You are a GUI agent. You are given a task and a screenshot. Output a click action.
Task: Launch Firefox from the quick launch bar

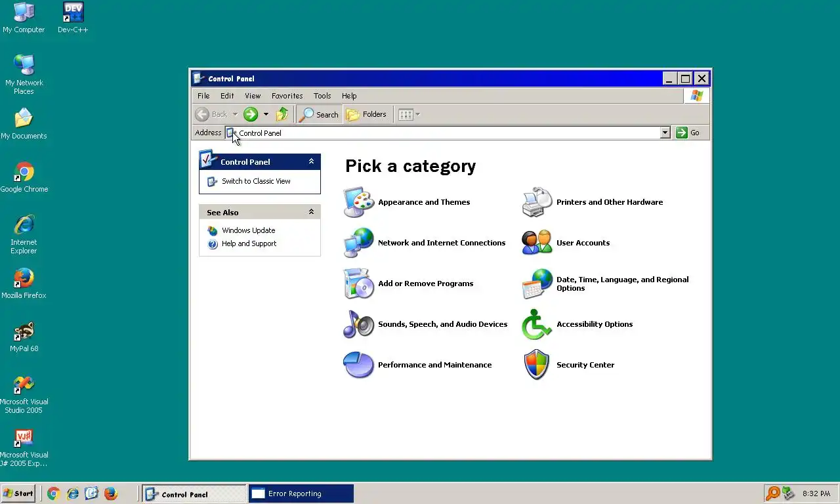click(x=111, y=493)
